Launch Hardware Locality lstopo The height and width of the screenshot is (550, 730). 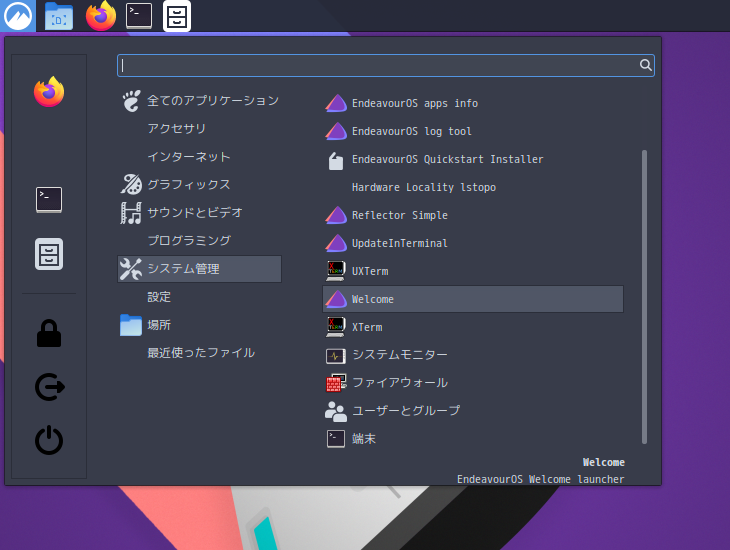tap(473, 187)
